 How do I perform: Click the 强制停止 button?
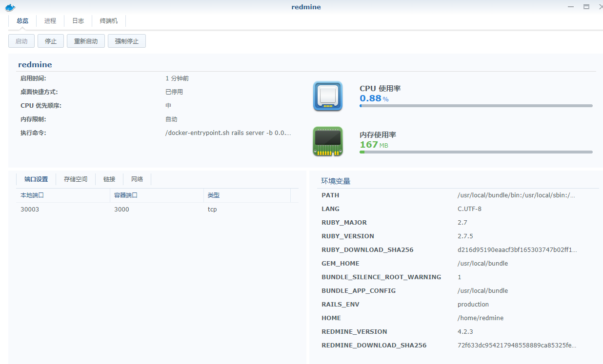pos(127,41)
